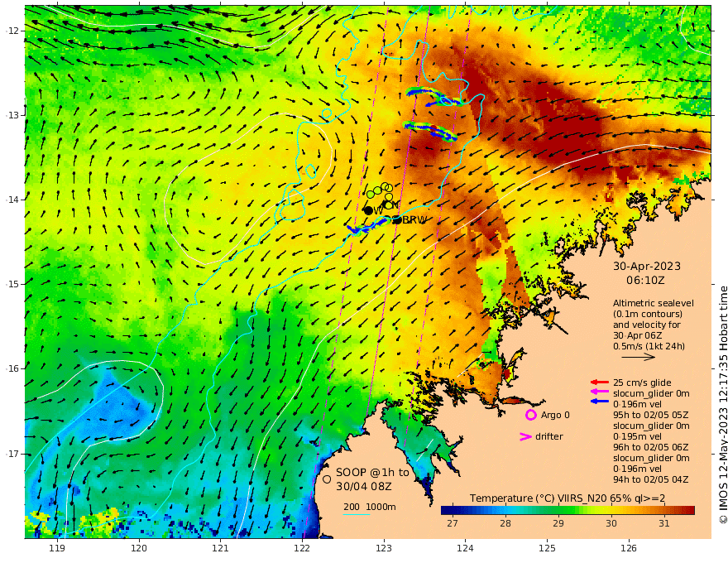Click the SOOP open circle legend symbol

pos(327,479)
